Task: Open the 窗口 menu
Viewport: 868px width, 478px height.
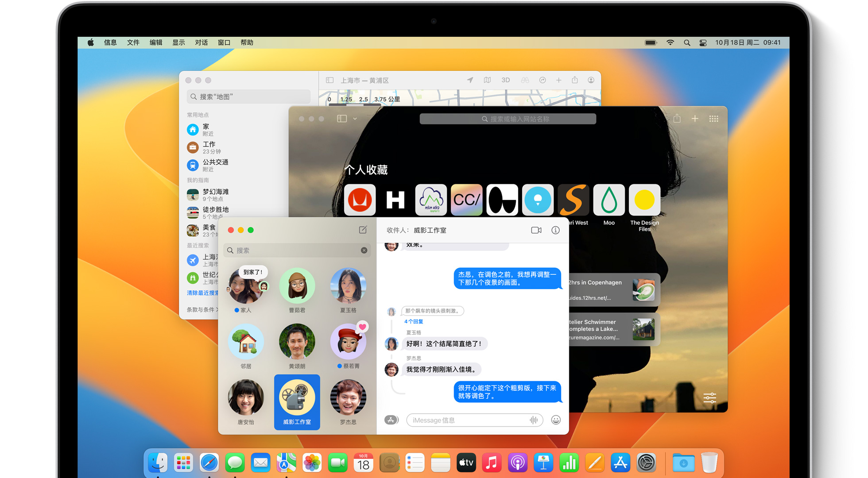Action: point(224,42)
